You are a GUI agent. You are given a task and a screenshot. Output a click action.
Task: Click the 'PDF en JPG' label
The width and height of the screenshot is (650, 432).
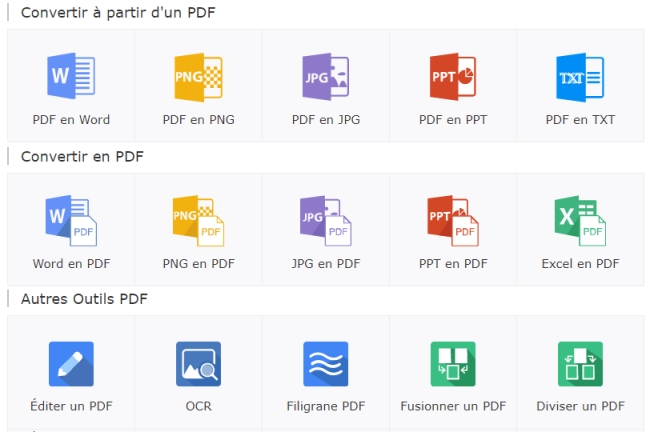[x=326, y=120]
